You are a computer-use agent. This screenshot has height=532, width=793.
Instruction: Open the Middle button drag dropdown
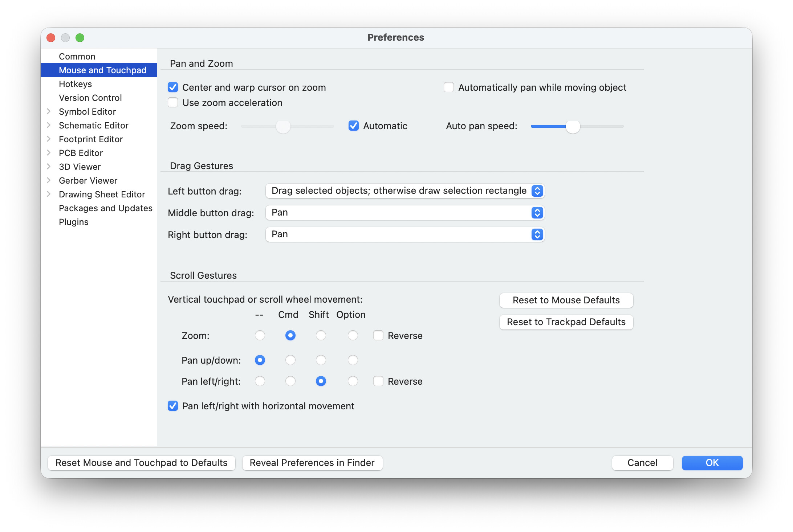coord(404,213)
